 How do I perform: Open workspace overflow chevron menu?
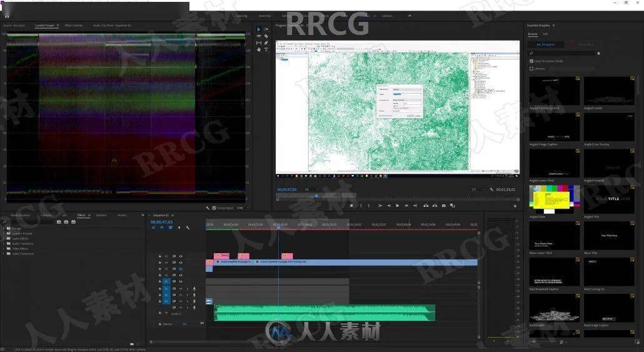410,16
